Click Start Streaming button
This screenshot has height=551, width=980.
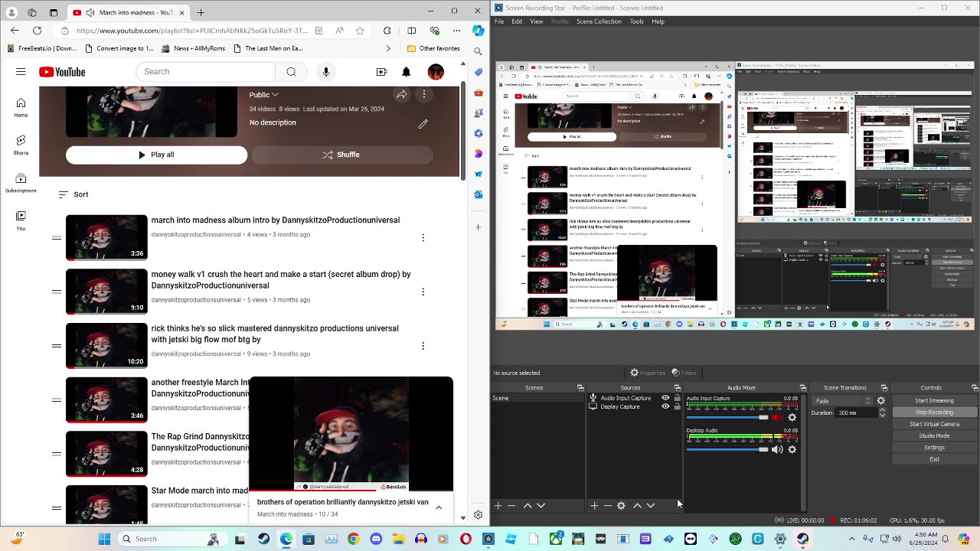934,400
